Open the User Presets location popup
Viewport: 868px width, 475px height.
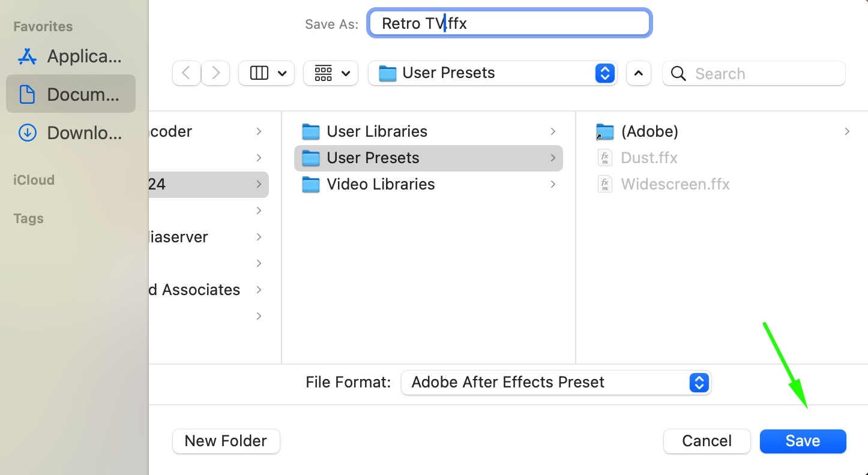pos(493,73)
